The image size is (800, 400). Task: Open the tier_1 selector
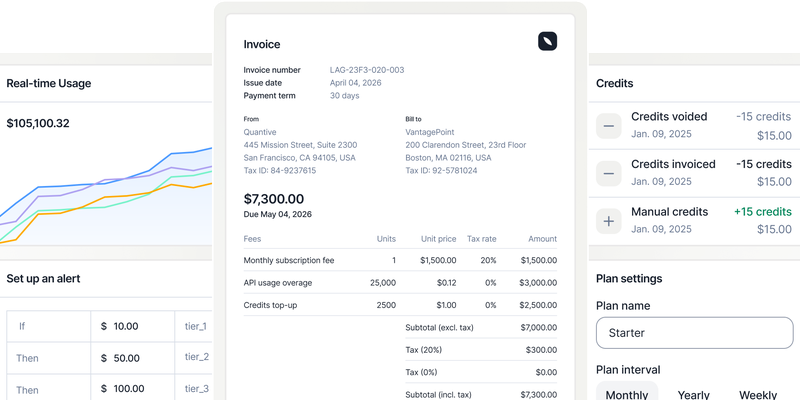pyautogui.click(x=194, y=326)
